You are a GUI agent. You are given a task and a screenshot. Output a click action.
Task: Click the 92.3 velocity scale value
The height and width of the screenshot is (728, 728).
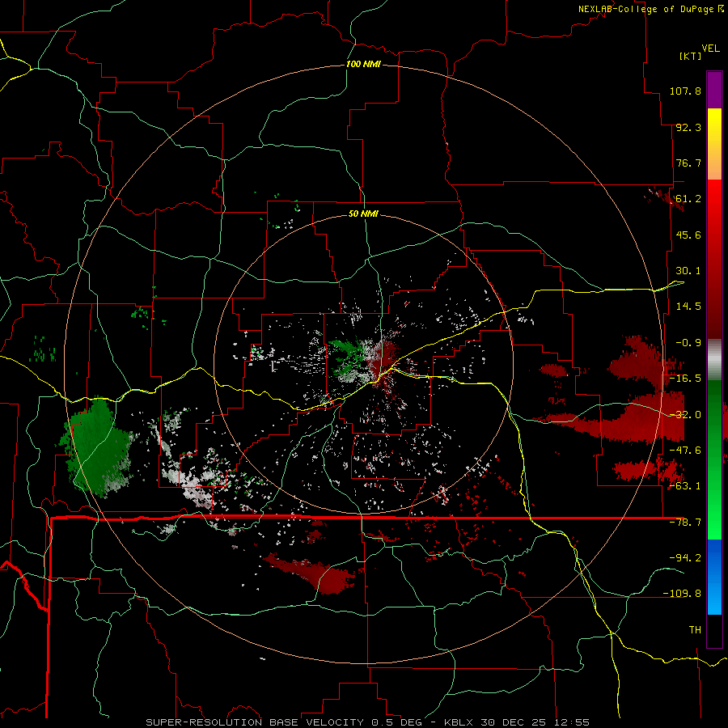coord(688,127)
